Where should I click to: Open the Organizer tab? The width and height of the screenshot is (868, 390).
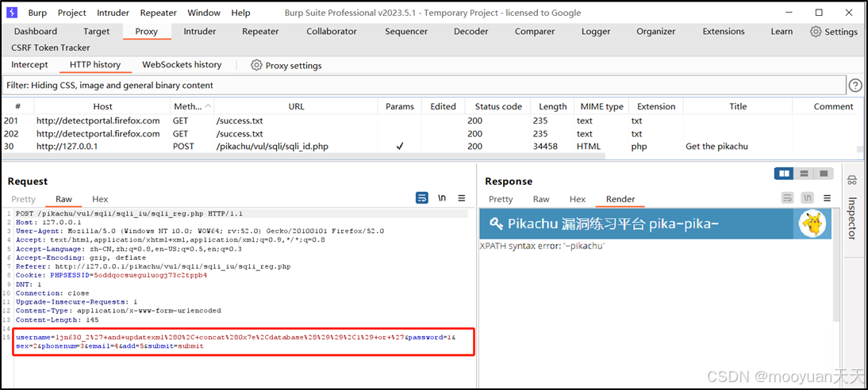click(656, 32)
